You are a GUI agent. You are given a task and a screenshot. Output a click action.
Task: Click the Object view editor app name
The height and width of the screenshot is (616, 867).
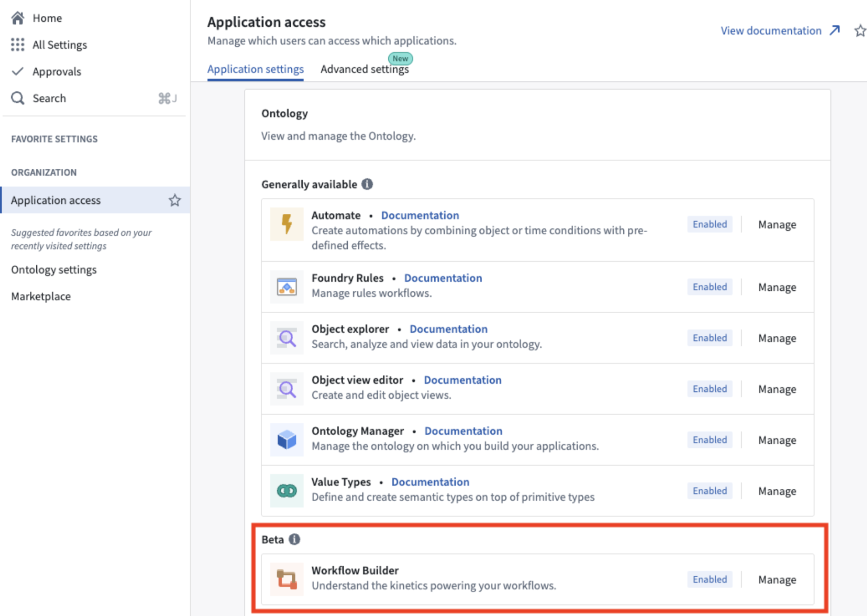pos(357,380)
